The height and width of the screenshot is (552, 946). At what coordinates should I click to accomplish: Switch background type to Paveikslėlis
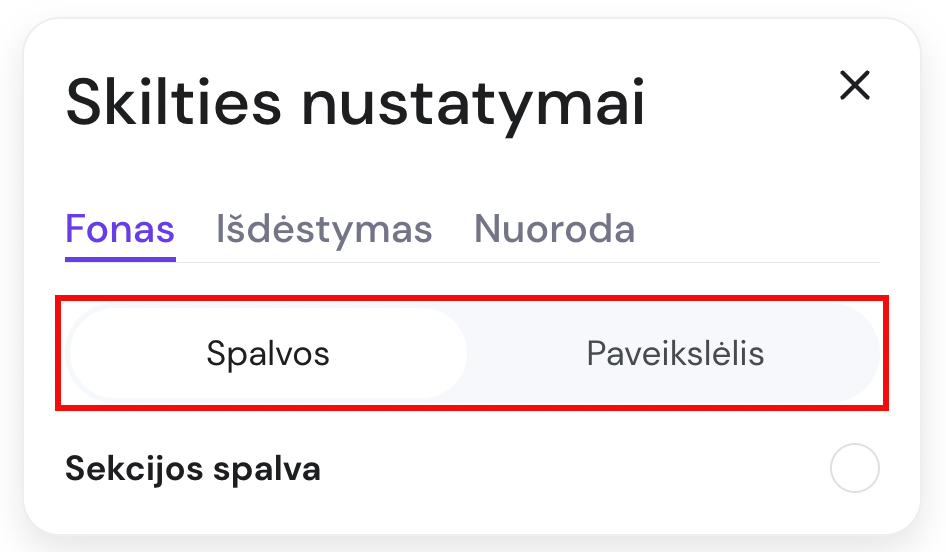click(x=675, y=353)
